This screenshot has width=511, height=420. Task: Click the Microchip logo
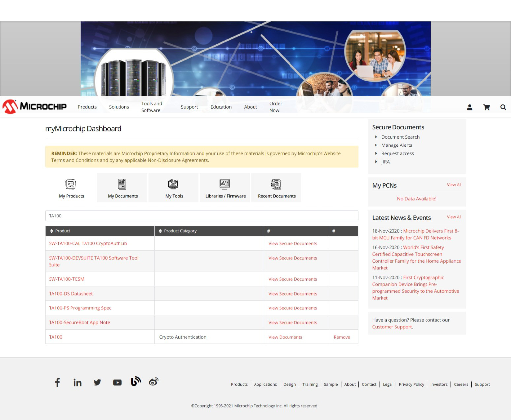pyautogui.click(x=35, y=107)
